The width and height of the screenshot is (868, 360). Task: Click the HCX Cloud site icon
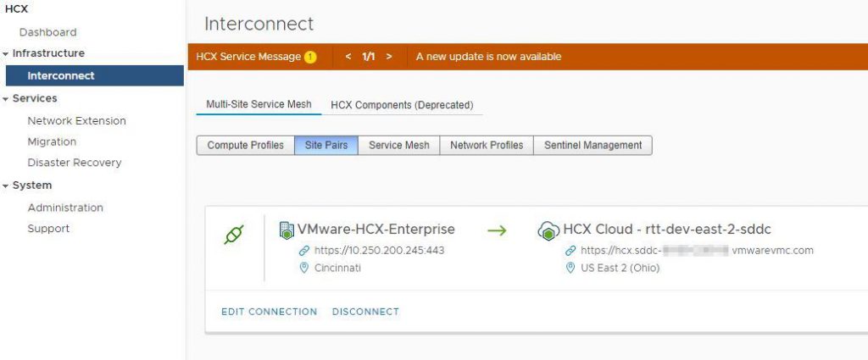point(548,230)
